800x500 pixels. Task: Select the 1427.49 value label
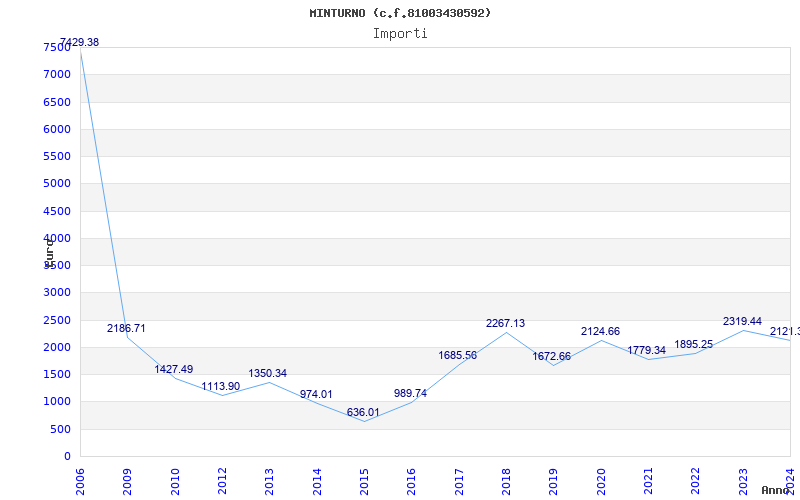(174, 369)
